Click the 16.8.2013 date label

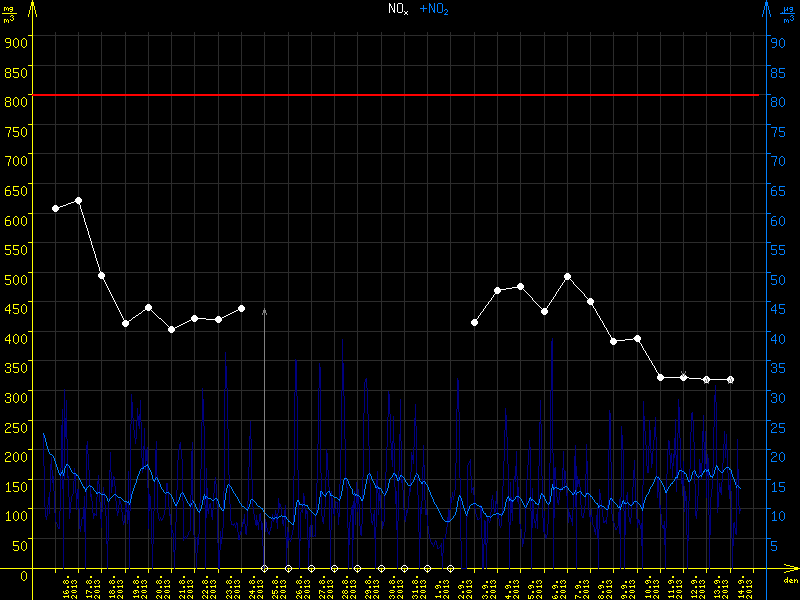coord(67,586)
